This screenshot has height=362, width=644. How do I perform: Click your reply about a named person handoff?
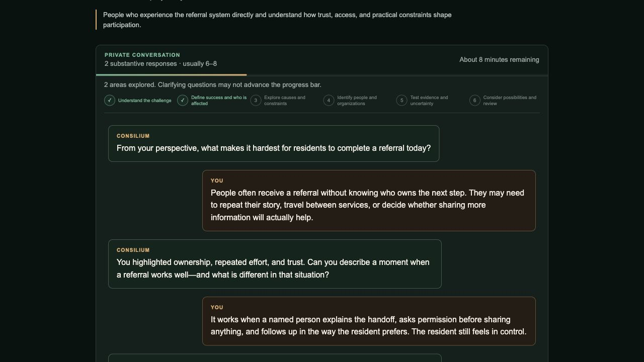coord(369,321)
